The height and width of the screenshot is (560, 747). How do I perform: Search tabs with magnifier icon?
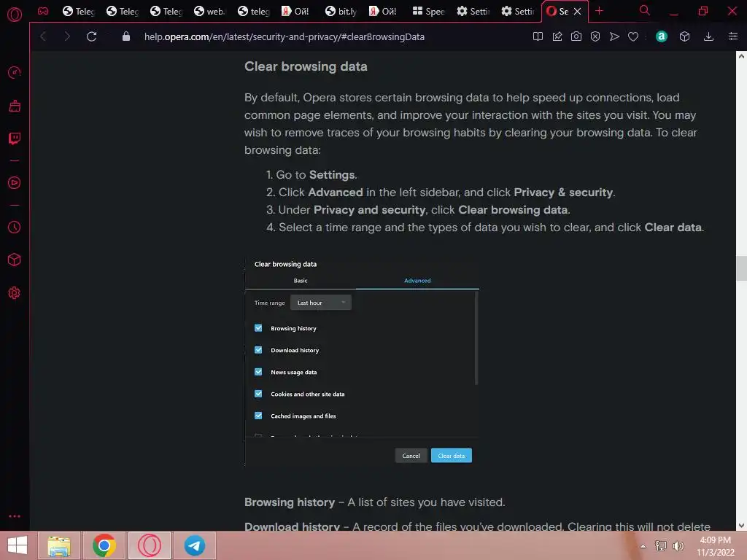click(x=645, y=10)
